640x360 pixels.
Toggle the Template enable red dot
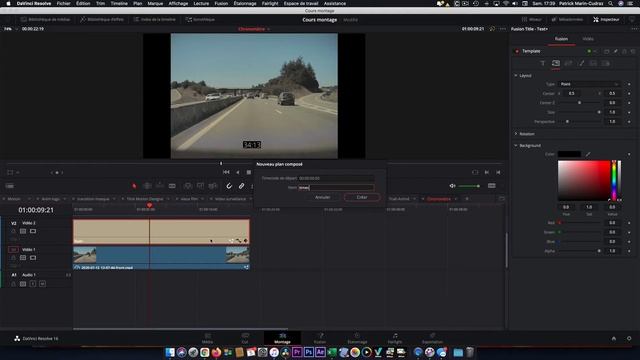[x=517, y=51]
